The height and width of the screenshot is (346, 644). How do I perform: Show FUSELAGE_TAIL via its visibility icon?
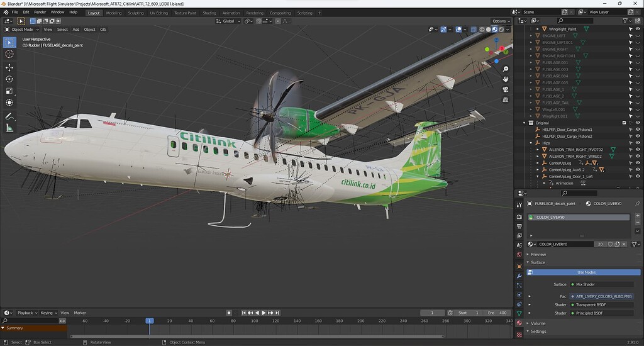pyautogui.click(x=638, y=103)
